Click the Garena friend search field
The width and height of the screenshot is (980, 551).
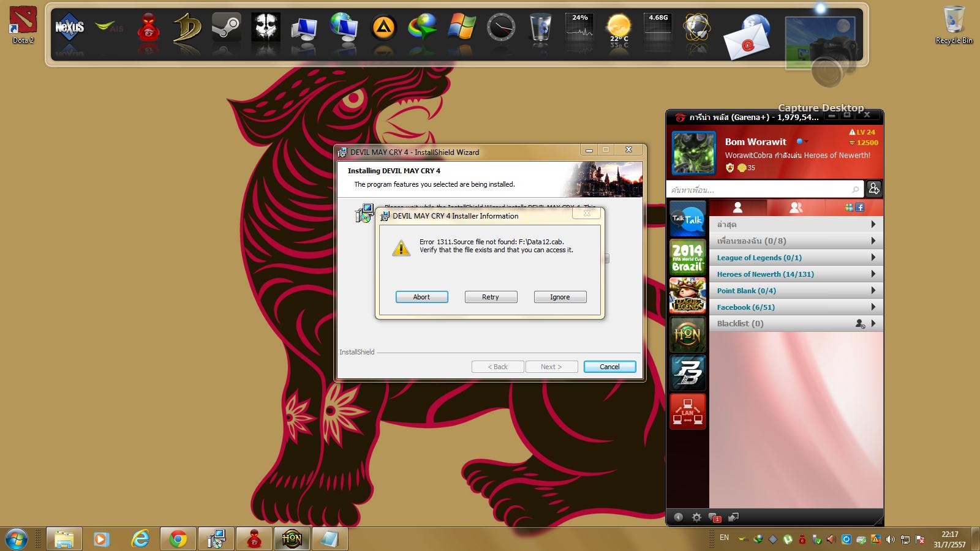pyautogui.click(x=759, y=189)
